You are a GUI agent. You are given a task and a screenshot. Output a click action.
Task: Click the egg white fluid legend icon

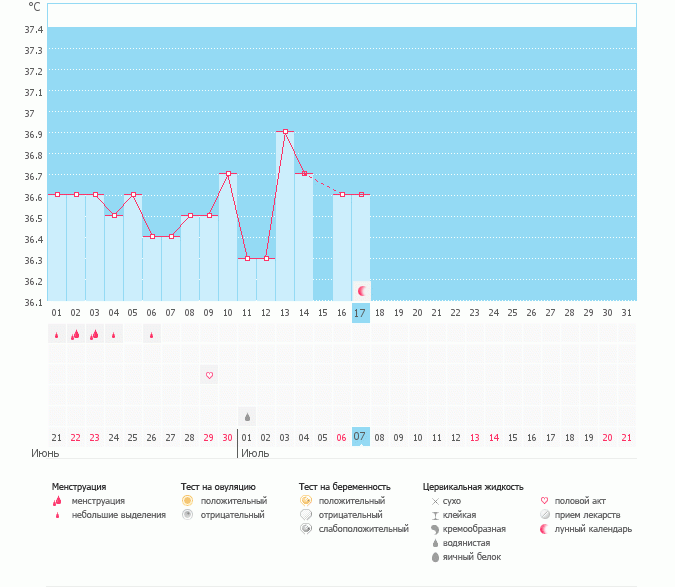435,557
